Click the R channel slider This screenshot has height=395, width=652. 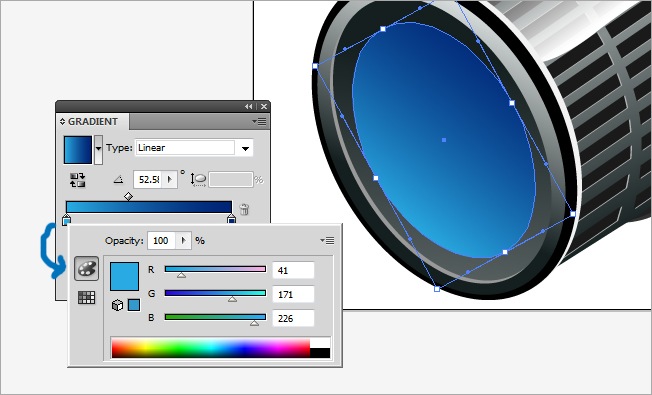215,269
